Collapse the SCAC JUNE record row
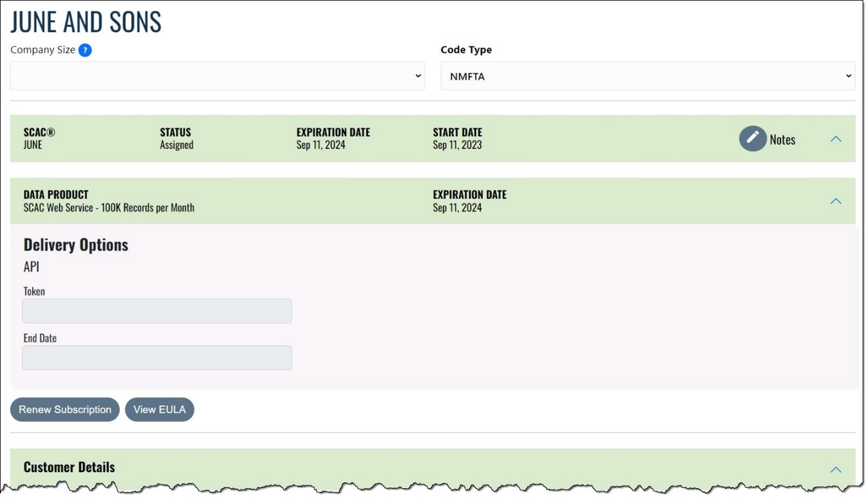This screenshot has height=499, width=868. coord(835,138)
